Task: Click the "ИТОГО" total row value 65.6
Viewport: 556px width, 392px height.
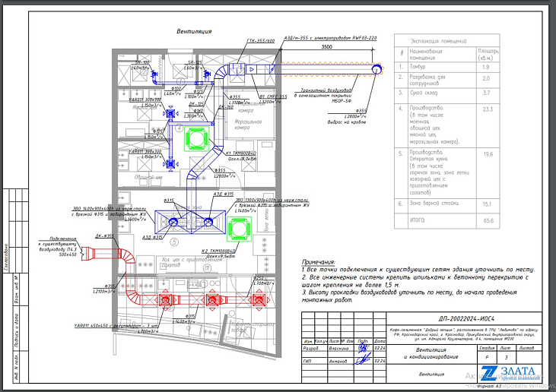Action: coord(485,221)
